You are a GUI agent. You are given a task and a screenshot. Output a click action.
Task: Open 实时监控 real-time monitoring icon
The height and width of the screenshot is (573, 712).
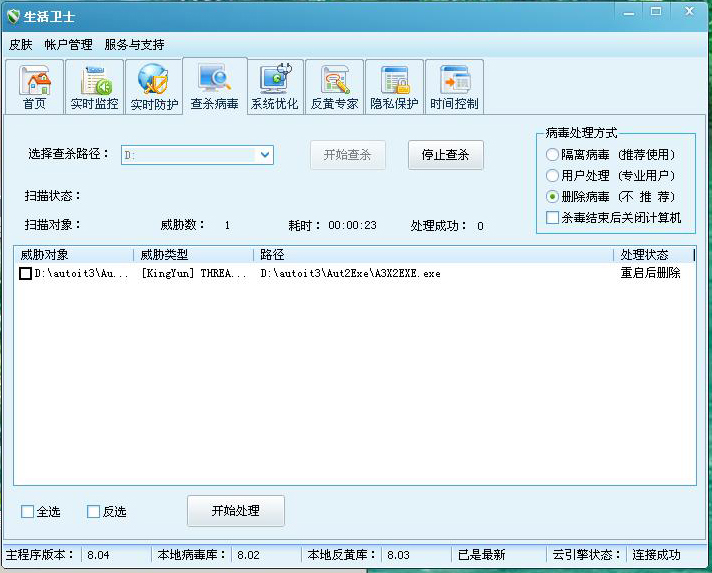coord(94,87)
